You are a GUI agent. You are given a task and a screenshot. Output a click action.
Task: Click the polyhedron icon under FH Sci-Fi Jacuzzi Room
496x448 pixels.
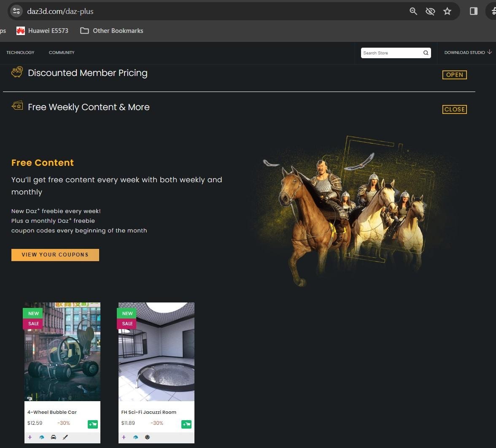click(148, 437)
